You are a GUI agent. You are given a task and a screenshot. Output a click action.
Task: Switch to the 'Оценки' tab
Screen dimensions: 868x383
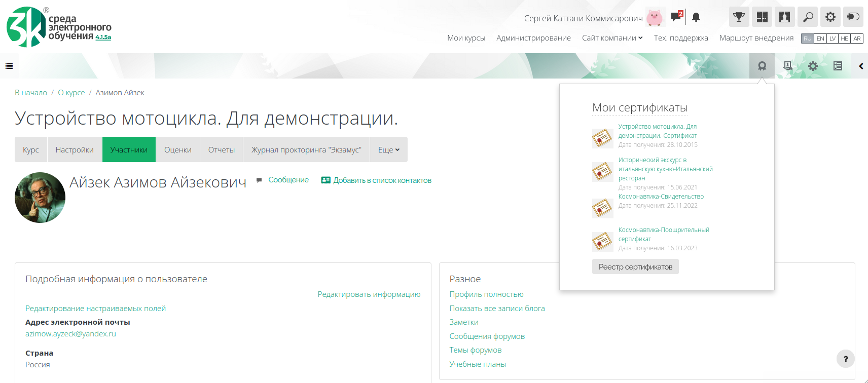(177, 150)
